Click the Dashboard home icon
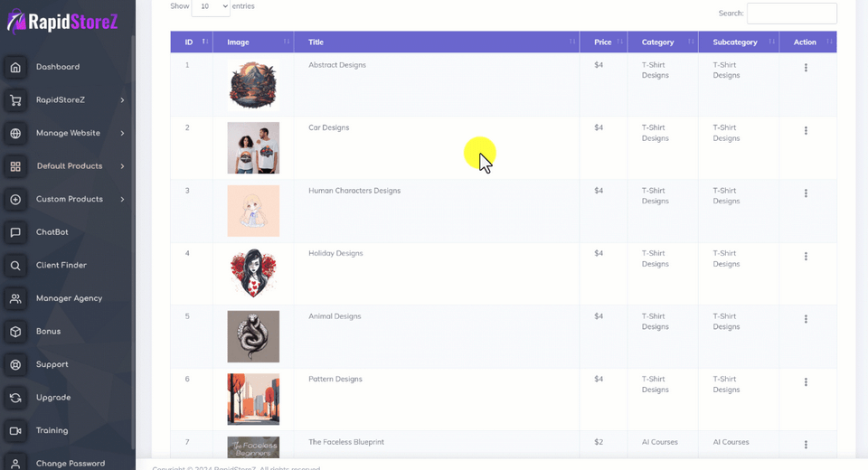Viewport: 868px width, 470px height. coord(15,67)
